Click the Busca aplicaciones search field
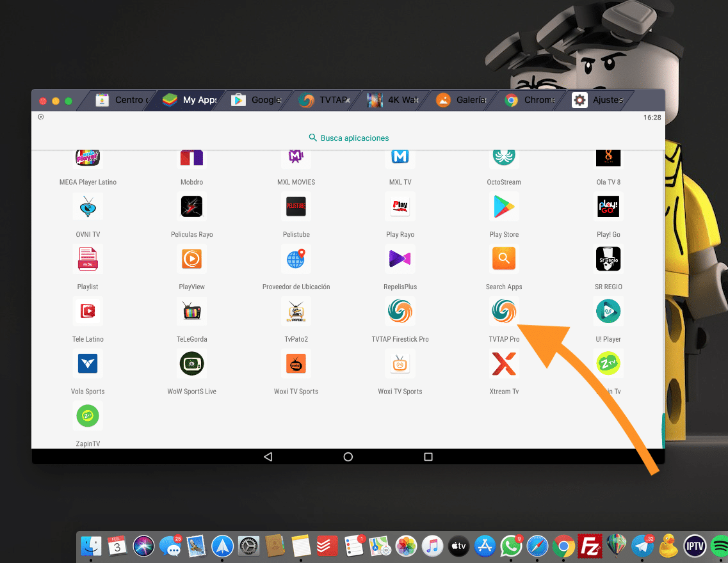Viewport: 728px width, 563px height. [x=348, y=138]
